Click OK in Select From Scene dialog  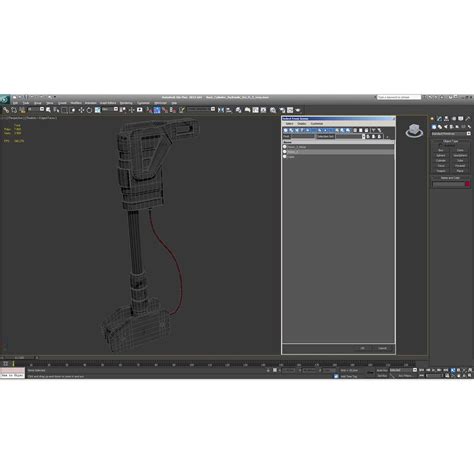point(362,348)
